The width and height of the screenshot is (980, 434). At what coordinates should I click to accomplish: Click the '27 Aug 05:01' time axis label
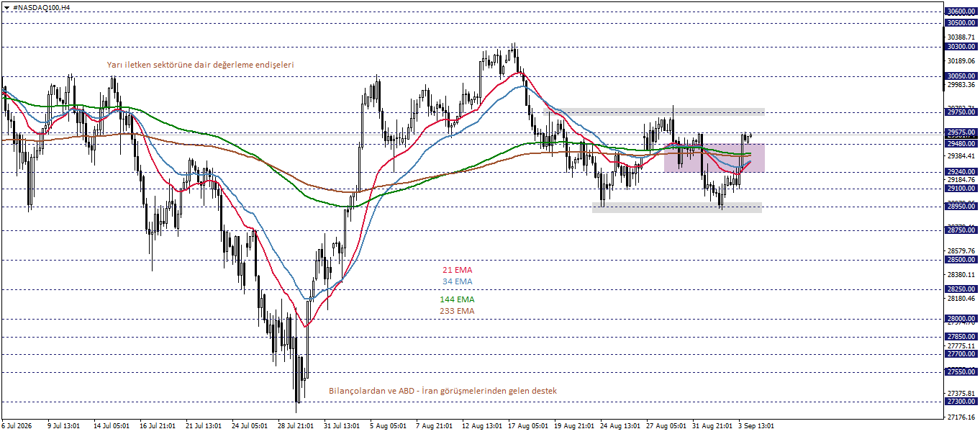666,426
